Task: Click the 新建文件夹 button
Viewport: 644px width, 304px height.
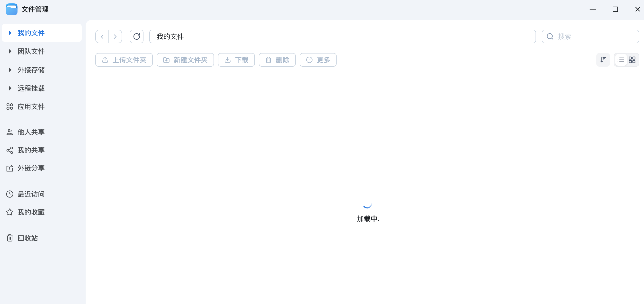Action: coord(185,60)
